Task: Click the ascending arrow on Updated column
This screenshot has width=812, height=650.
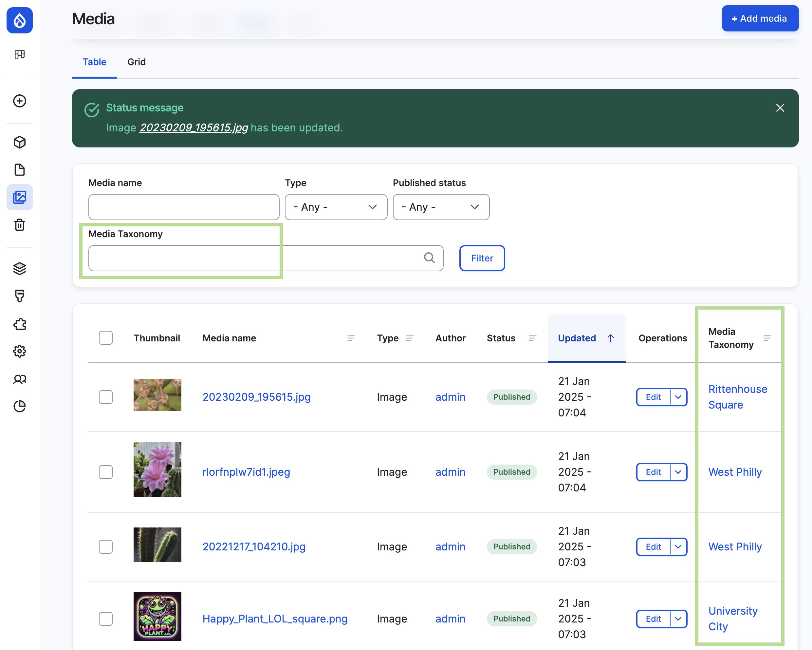Action: click(x=611, y=338)
